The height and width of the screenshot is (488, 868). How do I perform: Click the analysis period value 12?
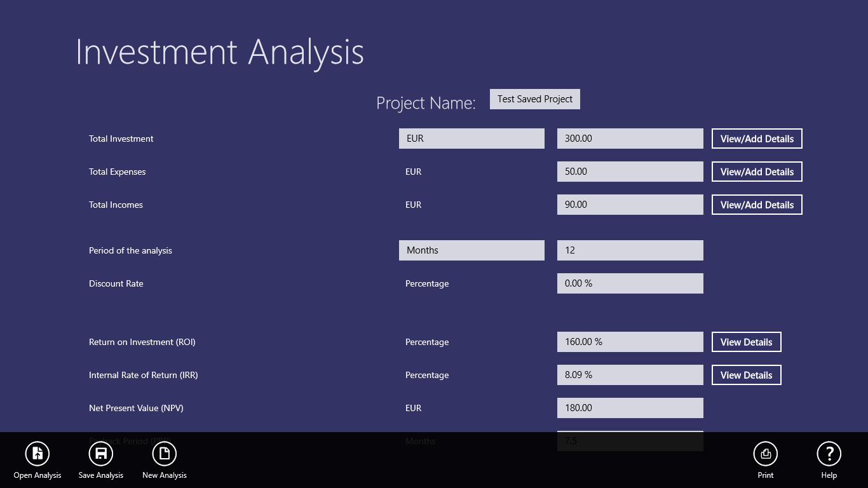point(630,250)
